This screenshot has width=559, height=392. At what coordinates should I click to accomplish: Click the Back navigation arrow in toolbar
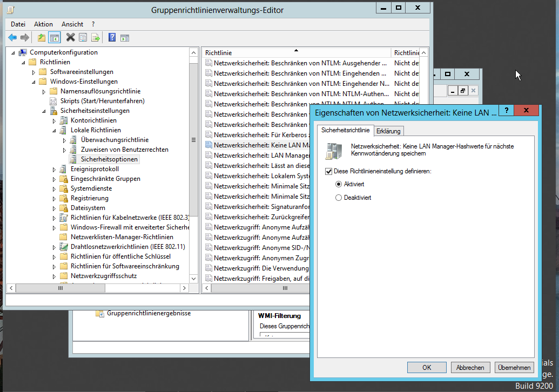(x=11, y=37)
